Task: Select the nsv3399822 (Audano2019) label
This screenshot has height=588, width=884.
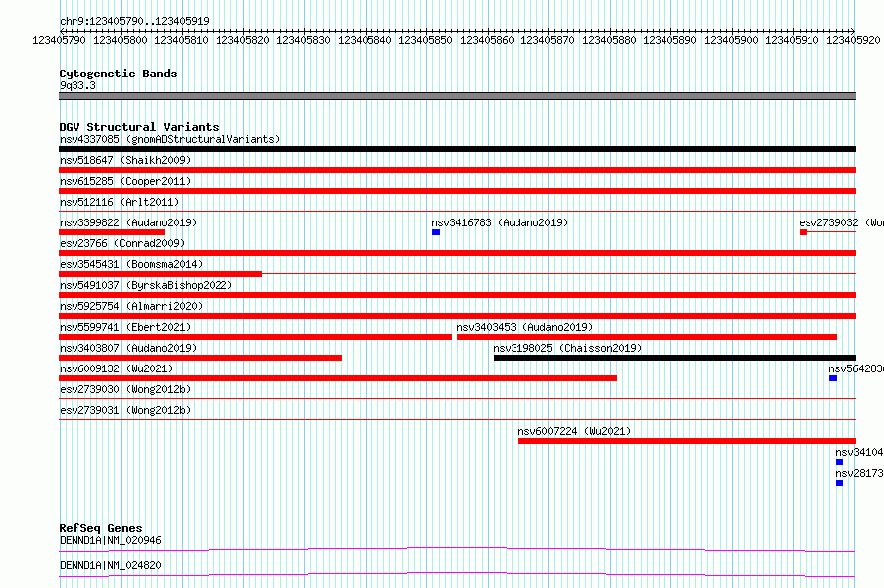Action: tap(128, 222)
